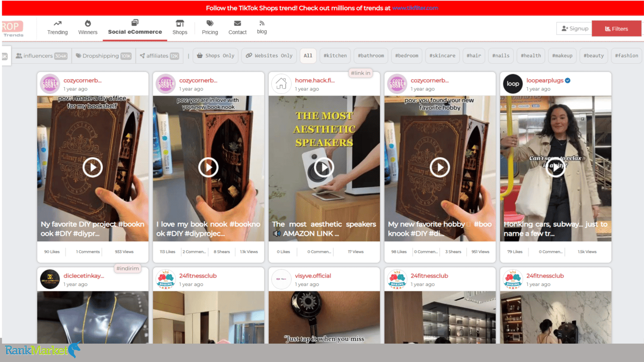The image size is (644, 362).
Task: Toggle the Websites Only filter
Action: [x=269, y=56]
